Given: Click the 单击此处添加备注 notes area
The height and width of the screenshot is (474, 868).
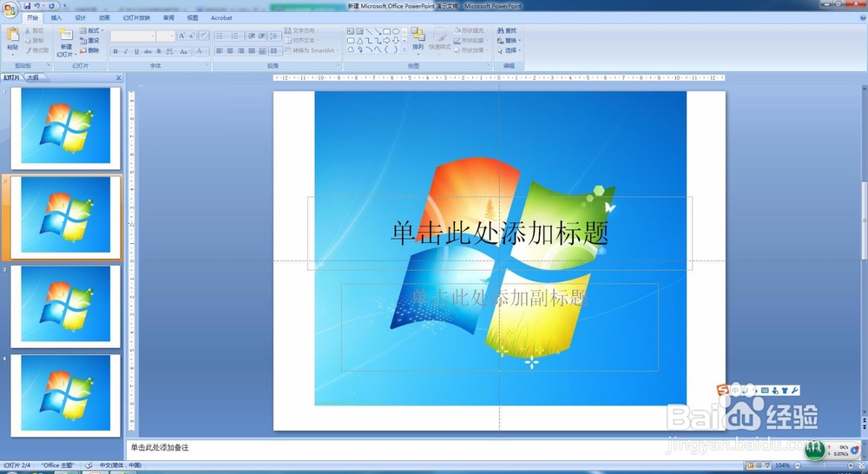Looking at the screenshot, I should click(160, 447).
